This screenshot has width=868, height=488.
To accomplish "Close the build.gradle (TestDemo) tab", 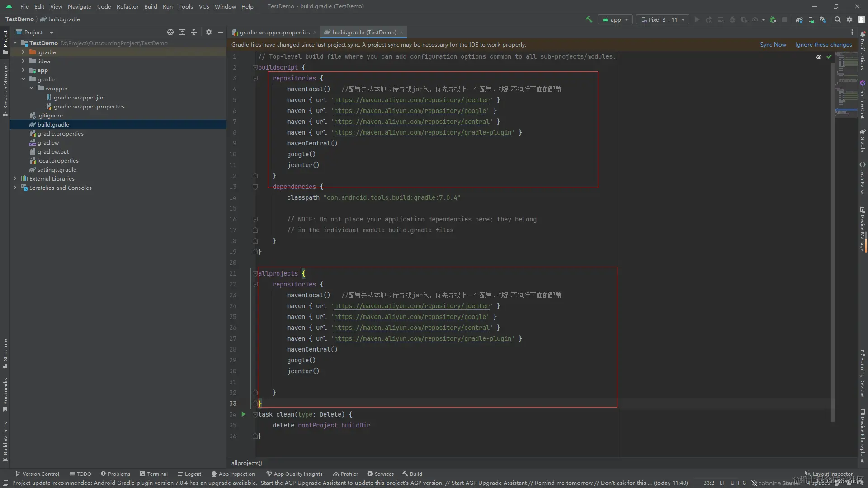I will [x=401, y=32].
